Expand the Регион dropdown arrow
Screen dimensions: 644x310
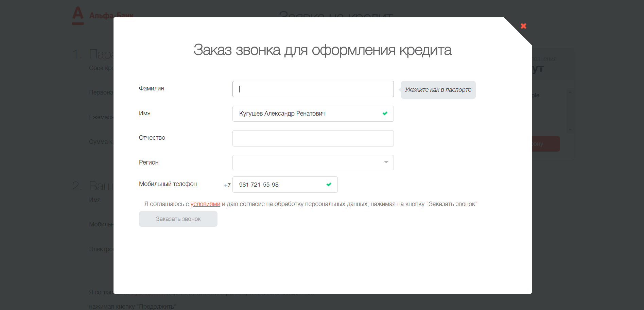pyautogui.click(x=386, y=162)
